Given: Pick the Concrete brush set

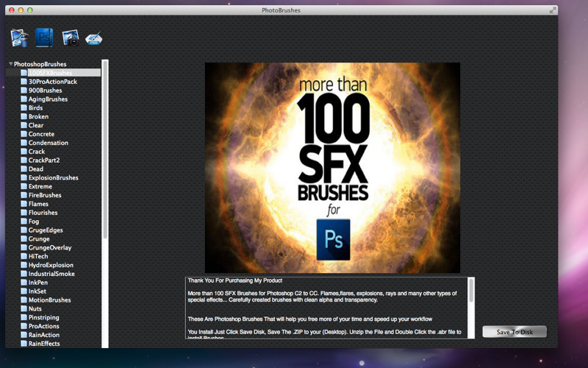Looking at the screenshot, I should 41,134.
